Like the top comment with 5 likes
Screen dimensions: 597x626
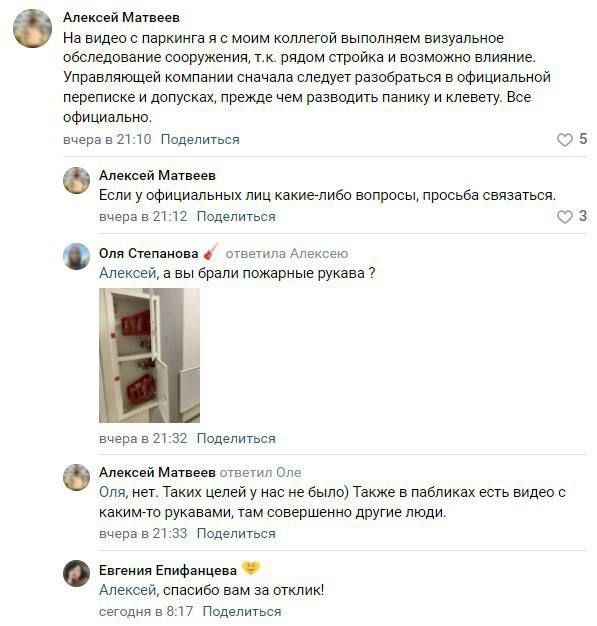pos(564,140)
